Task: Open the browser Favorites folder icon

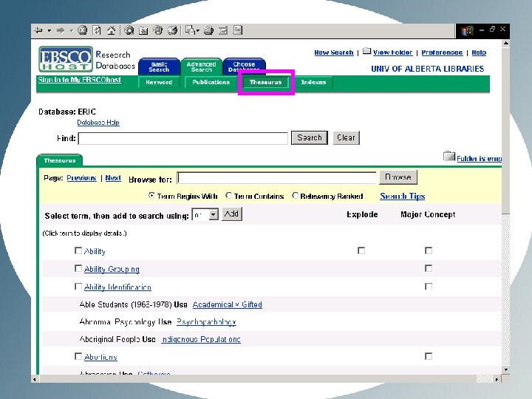Action: click(x=143, y=30)
